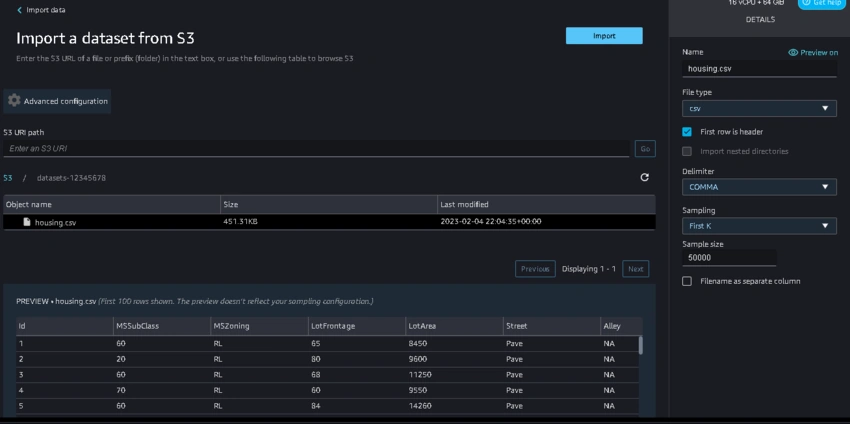Click the preview table scrollbar
This screenshot has width=850, height=424.
(x=640, y=345)
